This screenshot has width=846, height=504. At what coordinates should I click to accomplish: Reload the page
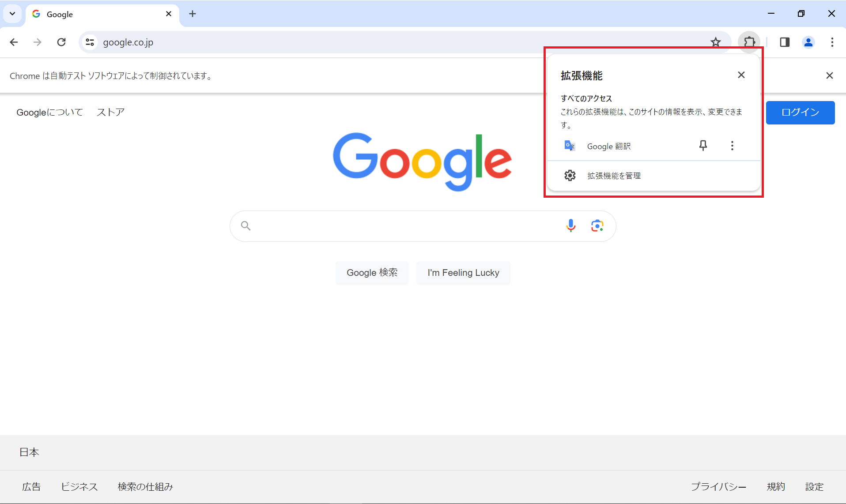click(61, 42)
